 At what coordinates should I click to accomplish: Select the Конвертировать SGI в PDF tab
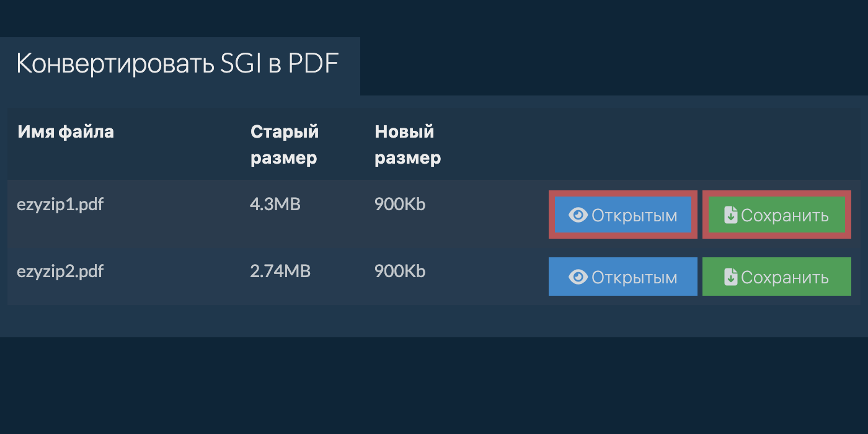[x=178, y=64]
